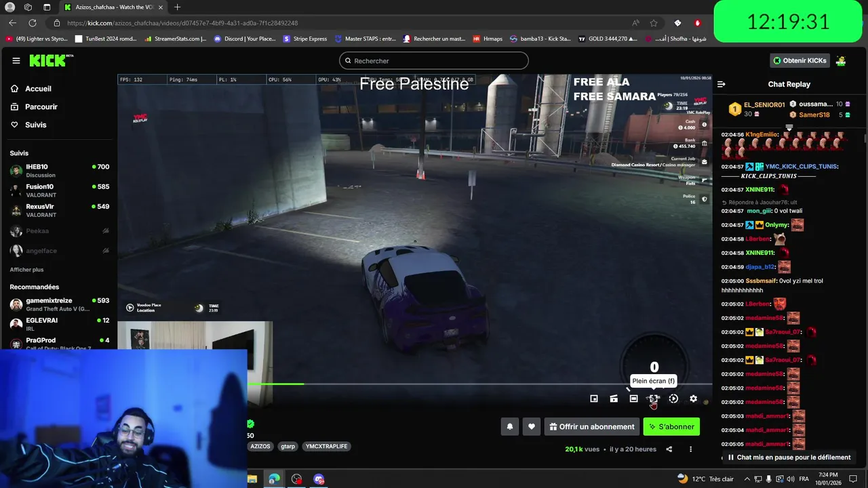
Task: Open the Hrmaps bookmark
Action: [x=488, y=39]
